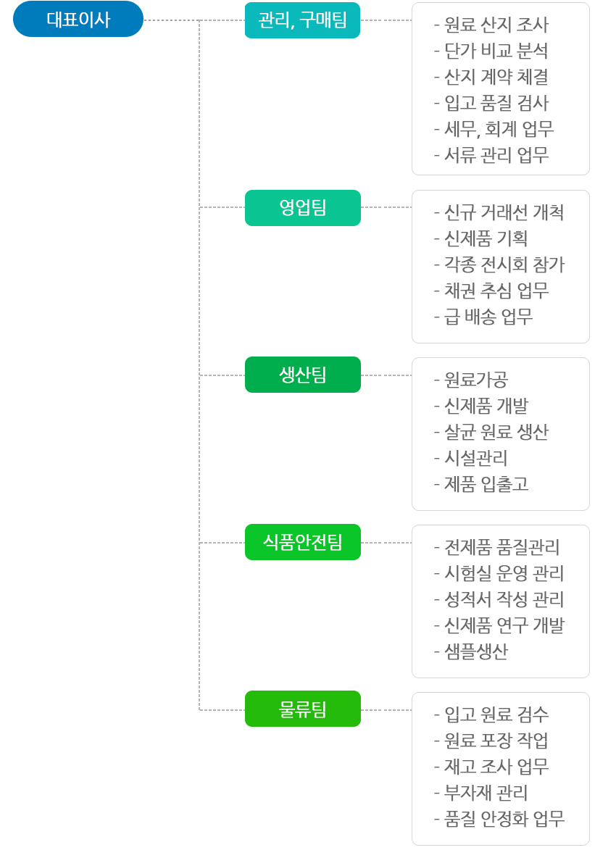Screen dimensions: 616x850
Task: Select the 물류팀 team box
Action: [x=302, y=709]
